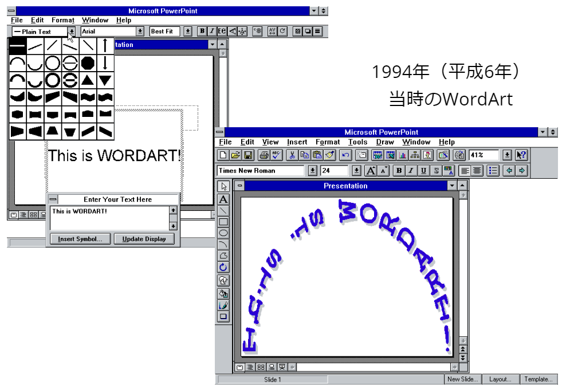Select the Free Rotate tool
This screenshot has height=392, width=566.
coord(223,268)
